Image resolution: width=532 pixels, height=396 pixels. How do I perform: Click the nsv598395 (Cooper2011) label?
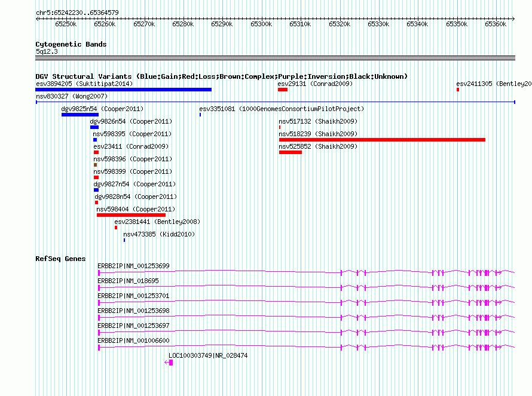pyautogui.click(x=132, y=134)
